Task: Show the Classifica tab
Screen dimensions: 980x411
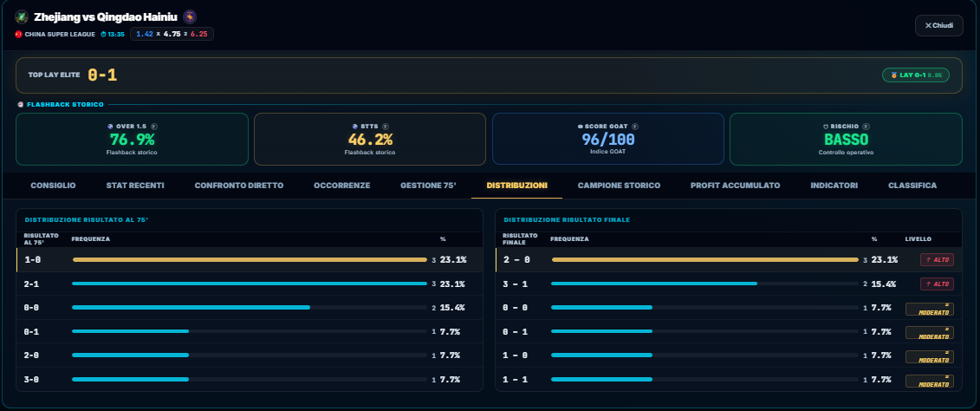Action: point(912,186)
